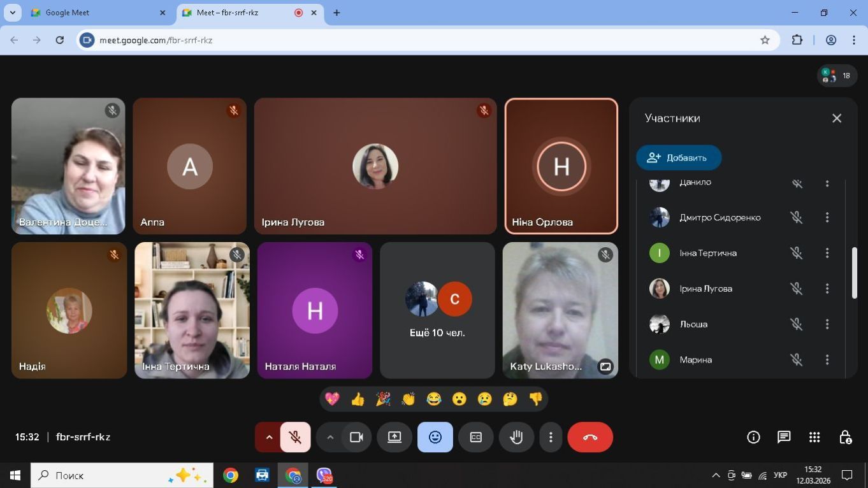Close the Участники panel

(837, 118)
